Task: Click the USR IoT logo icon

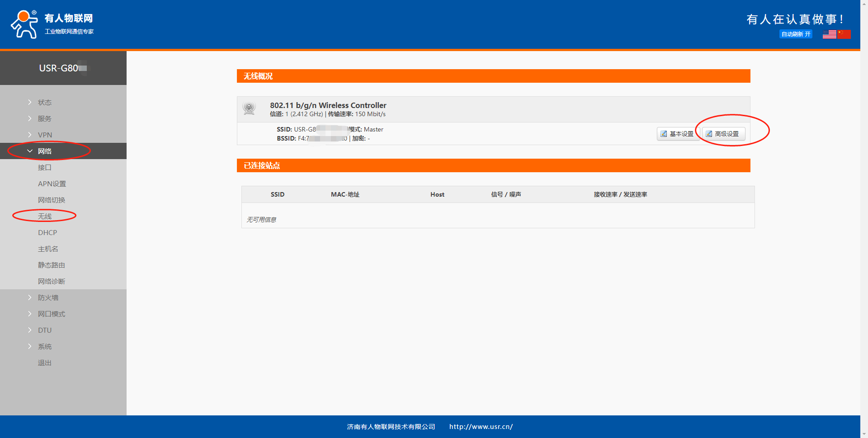Action: (24, 24)
